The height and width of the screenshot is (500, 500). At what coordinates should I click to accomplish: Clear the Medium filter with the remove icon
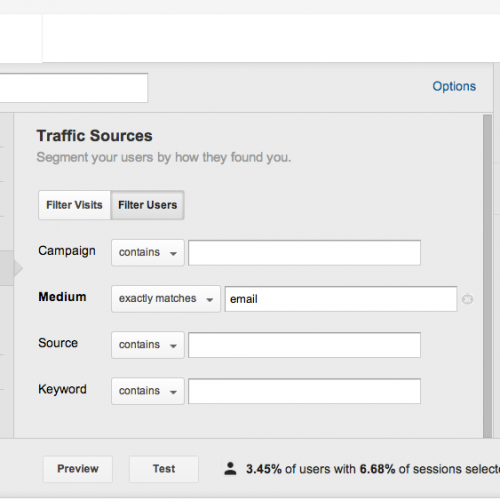467,299
